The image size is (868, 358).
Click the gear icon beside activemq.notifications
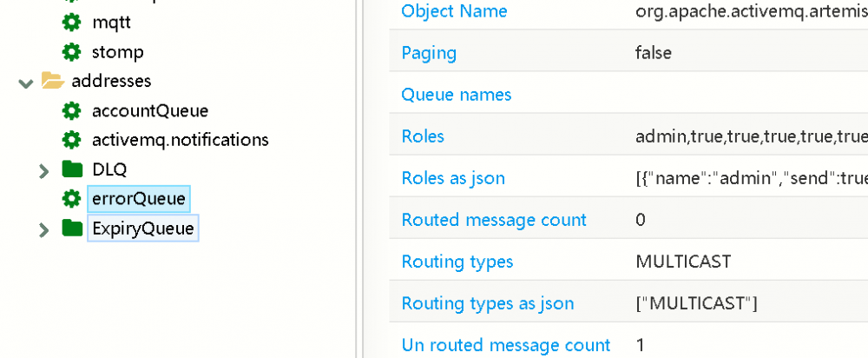[72, 140]
